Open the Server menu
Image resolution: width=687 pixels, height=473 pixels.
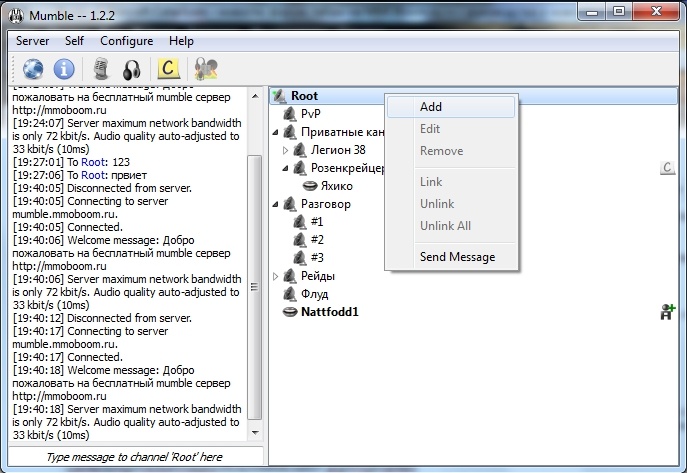[32, 41]
